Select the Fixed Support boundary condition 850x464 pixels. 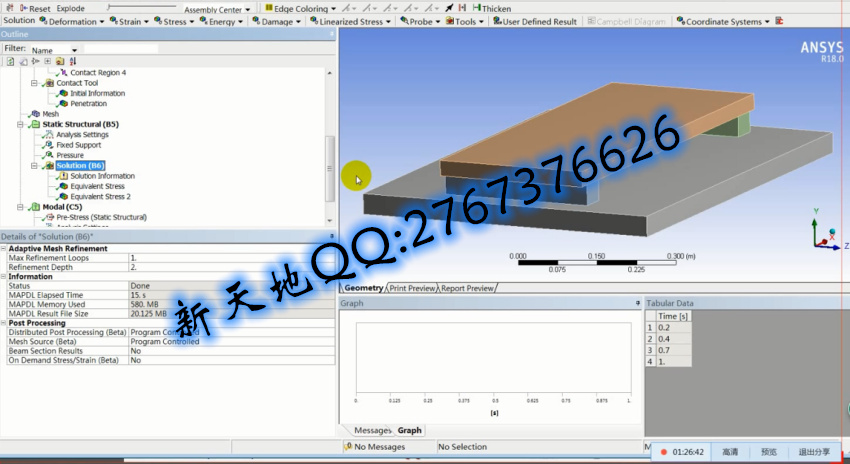(78, 145)
